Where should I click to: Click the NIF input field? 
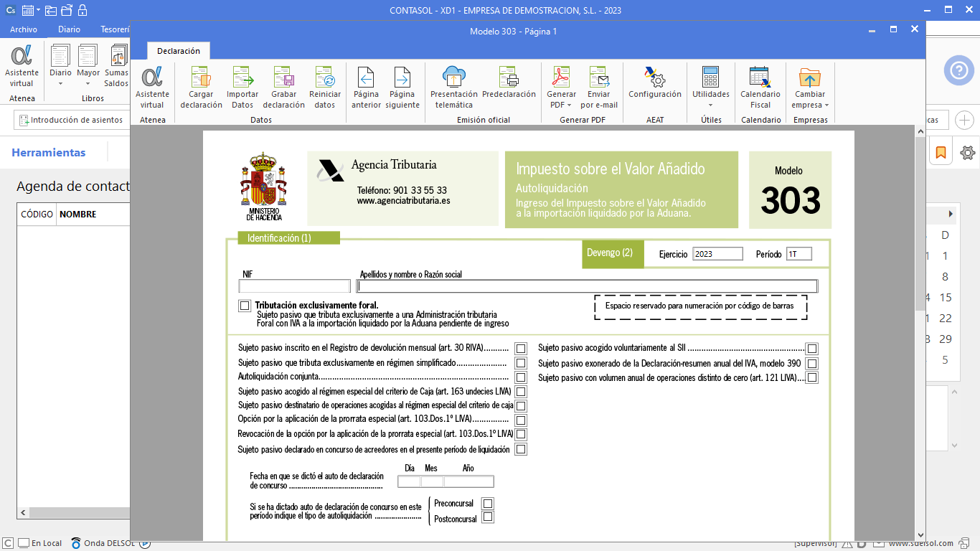coord(294,286)
